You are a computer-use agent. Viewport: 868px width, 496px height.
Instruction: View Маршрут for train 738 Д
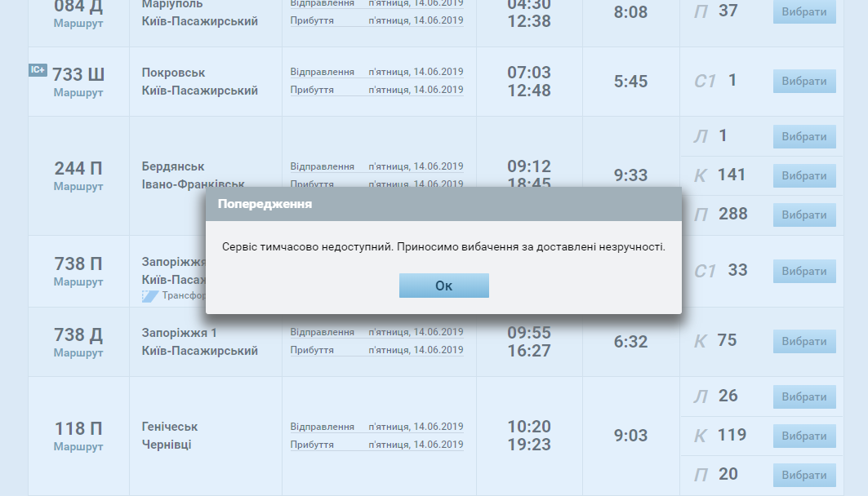78,353
